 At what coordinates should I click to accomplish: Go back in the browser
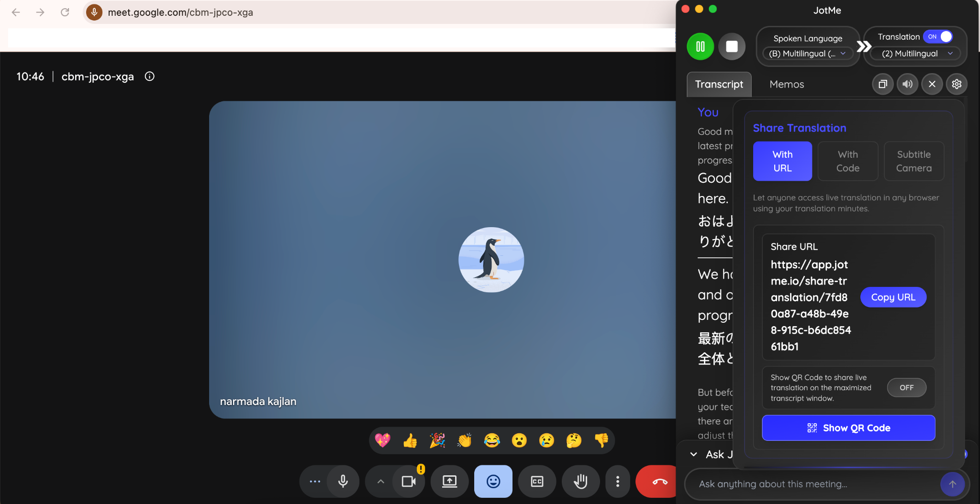click(x=16, y=12)
